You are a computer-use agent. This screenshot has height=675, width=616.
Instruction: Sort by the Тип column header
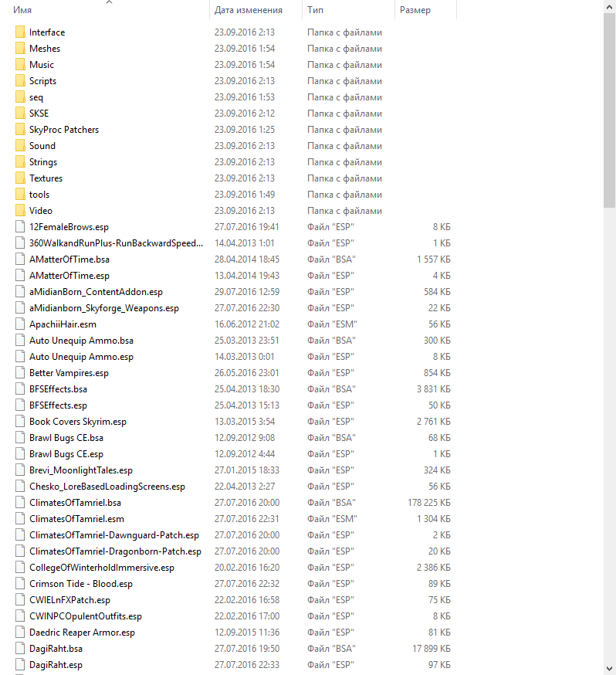pyautogui.click(x=315, y=10)
